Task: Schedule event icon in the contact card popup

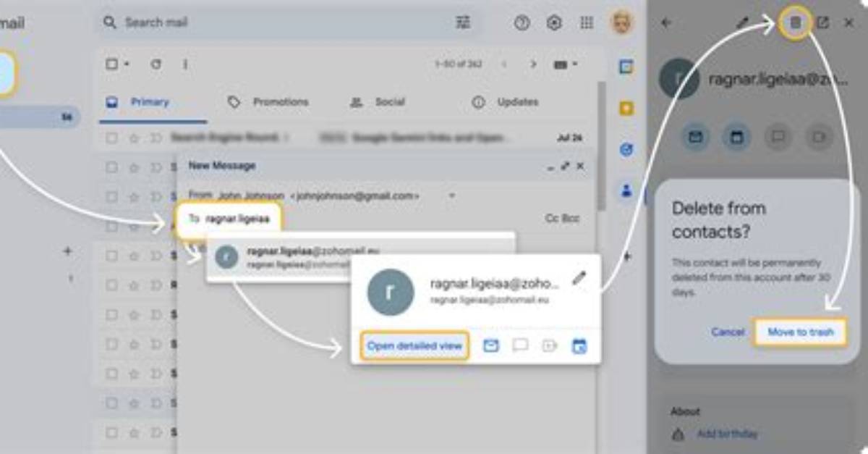Action: tap(579, 346)
